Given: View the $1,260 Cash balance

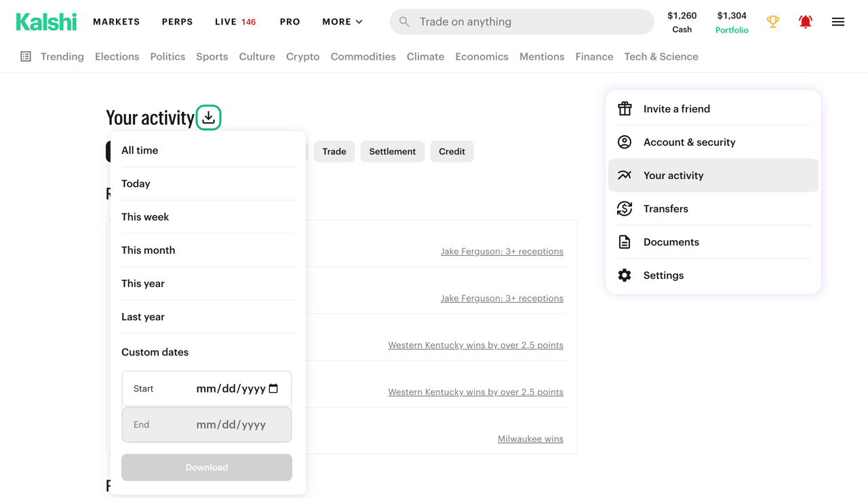Looking at the screenshot, I should [682, 22].
